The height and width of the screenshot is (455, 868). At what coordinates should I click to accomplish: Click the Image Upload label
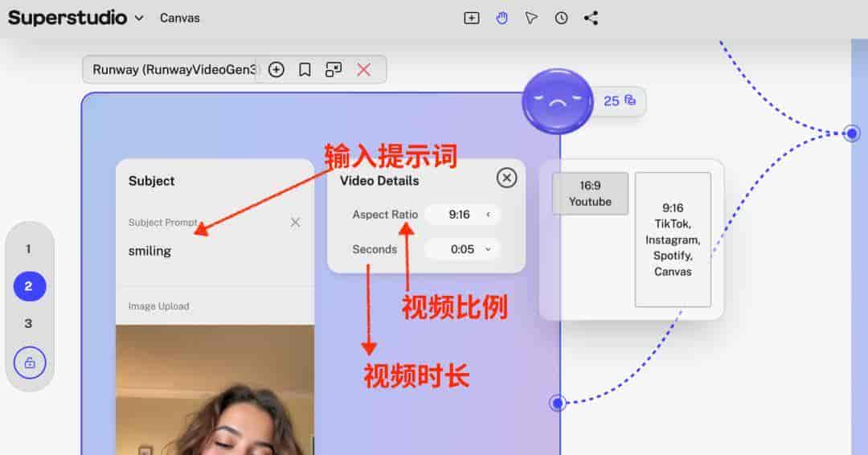click(x=159, y=306)
